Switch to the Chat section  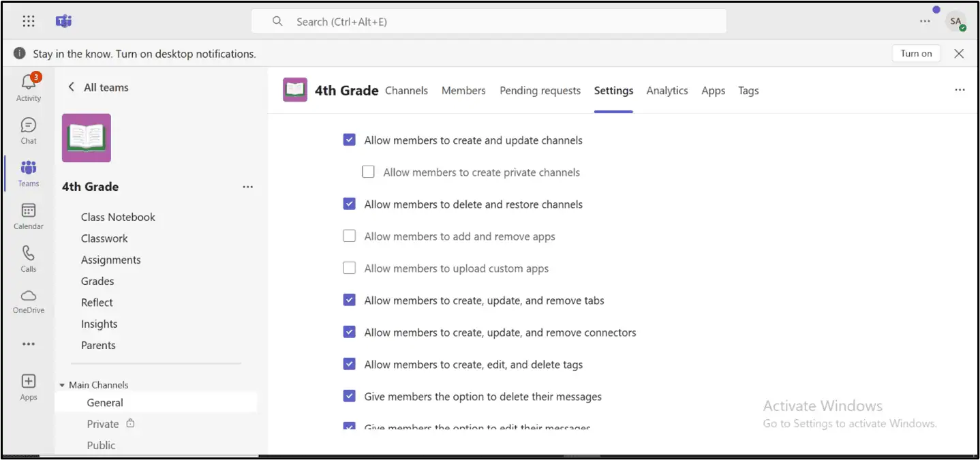click(x=28, y=129)
